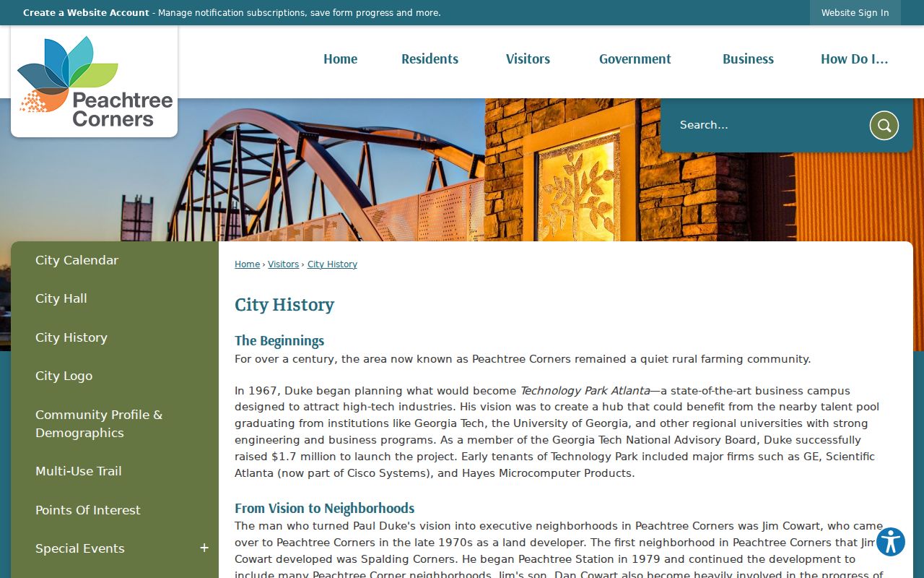Select City History sidebar item
This screenshot has height=578, width=924.
click(115, 337)
